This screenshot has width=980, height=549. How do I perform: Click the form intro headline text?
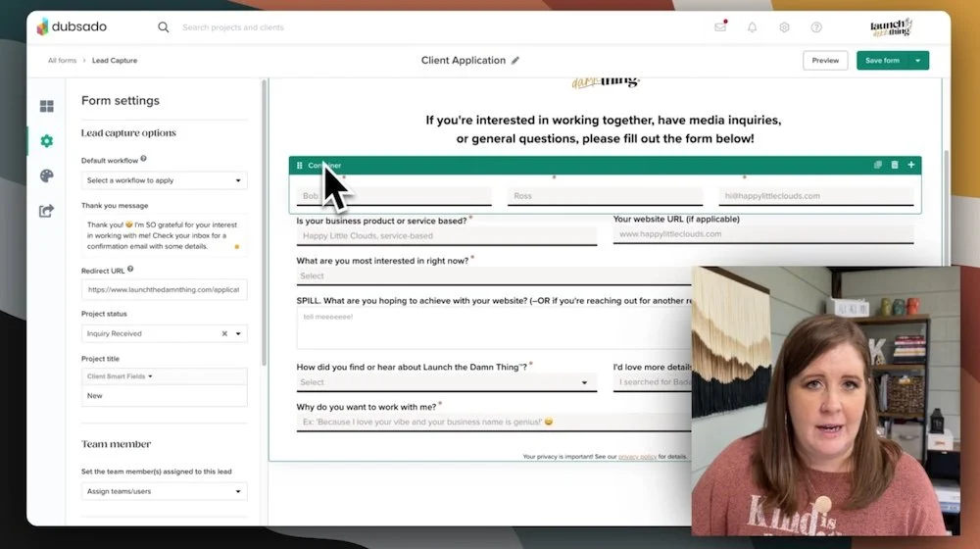point(604,129)
